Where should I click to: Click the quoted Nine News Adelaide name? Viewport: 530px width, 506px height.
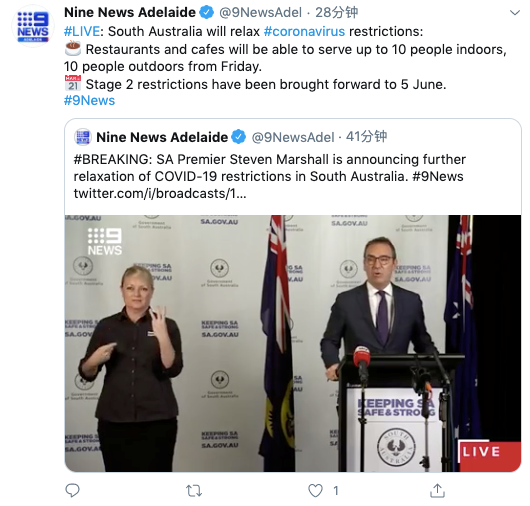tap(162, 137)
